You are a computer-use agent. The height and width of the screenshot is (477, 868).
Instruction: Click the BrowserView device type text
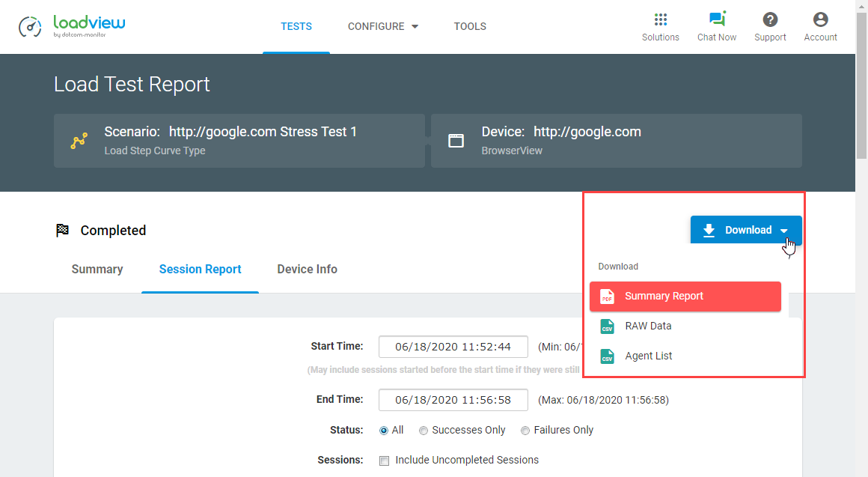coord(512,151)
